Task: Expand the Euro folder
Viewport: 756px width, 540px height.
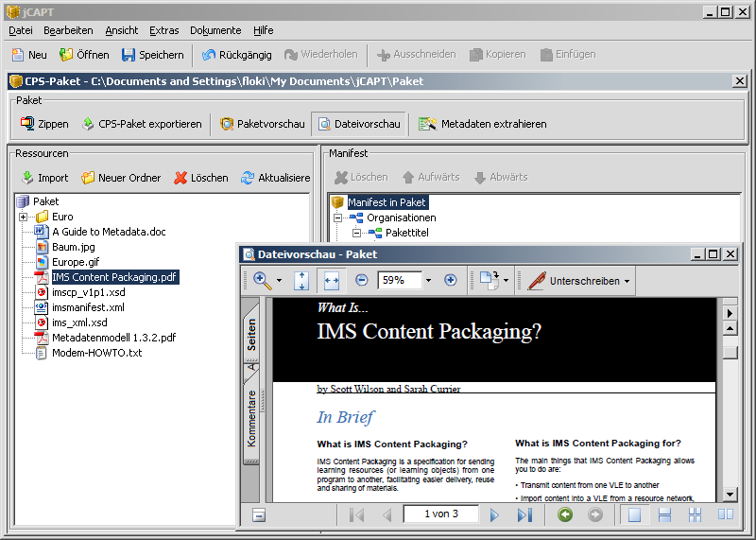Action: pos(23,217)
